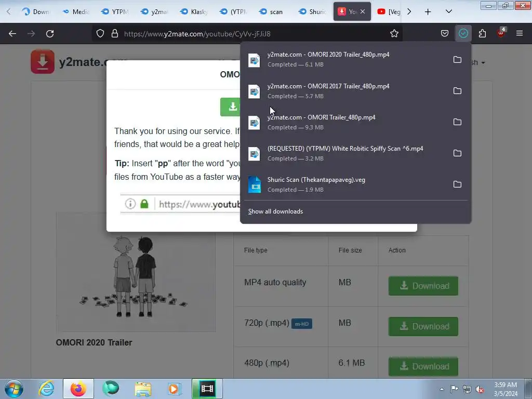532x399 pixels.
Task: Click the site padlock icon
Action: (115, 33)
